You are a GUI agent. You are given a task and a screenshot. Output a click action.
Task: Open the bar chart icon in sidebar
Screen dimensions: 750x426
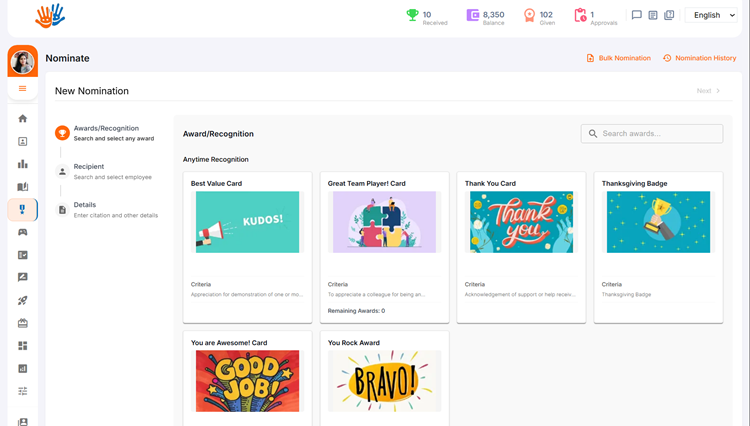tap(23, 164)
